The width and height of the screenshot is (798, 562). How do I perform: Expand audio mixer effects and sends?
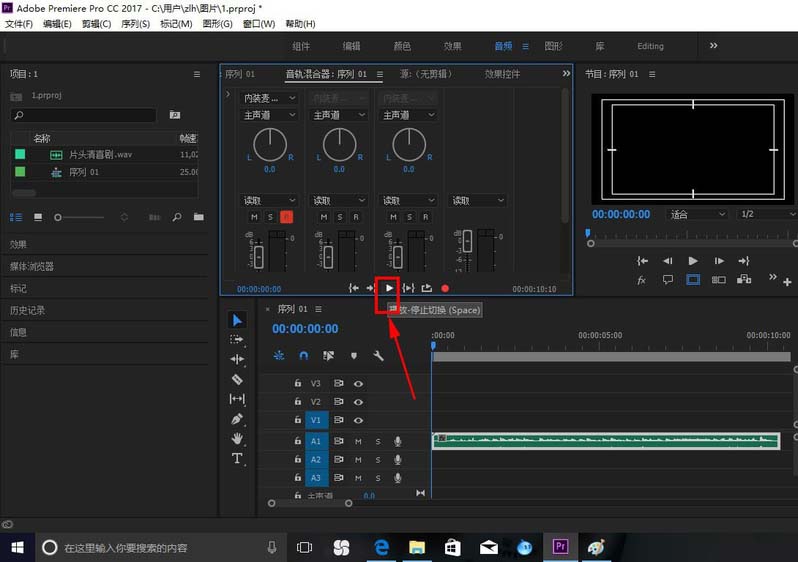click(x=227, y=94)
